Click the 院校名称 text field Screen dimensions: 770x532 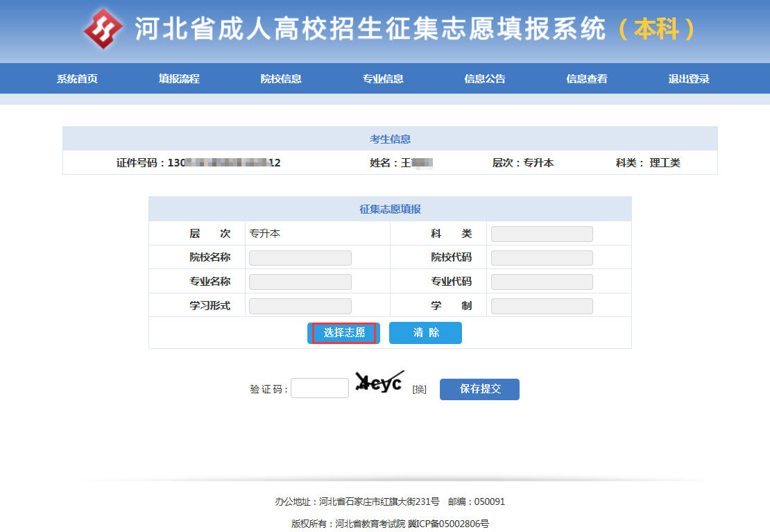pyautogui.click(x=300, y=258)
